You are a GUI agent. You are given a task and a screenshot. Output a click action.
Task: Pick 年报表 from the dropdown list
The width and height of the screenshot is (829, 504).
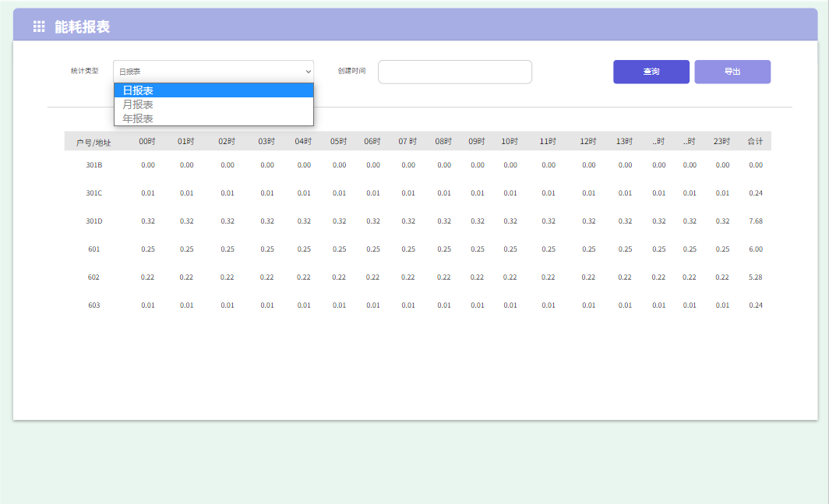coord(213,118)
